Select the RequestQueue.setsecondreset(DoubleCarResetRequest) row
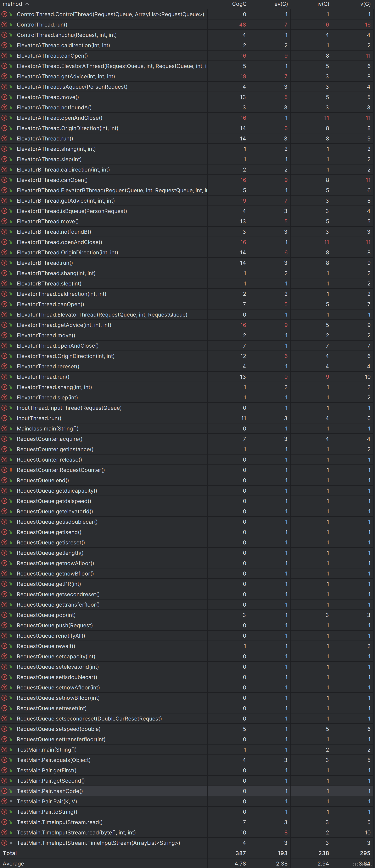The width and height of the screenshot is (375, 868). pyautogui.click(x=187, y=718)
